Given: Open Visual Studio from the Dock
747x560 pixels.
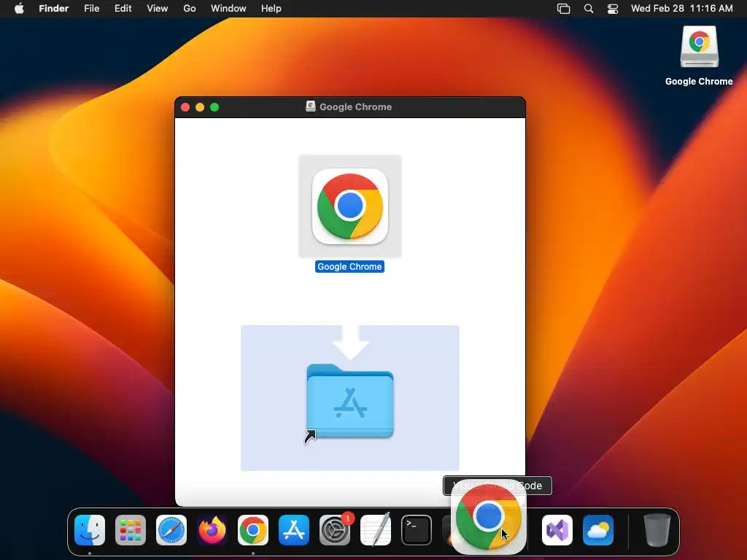Looking at the screenshot, I should coord(557,530).
